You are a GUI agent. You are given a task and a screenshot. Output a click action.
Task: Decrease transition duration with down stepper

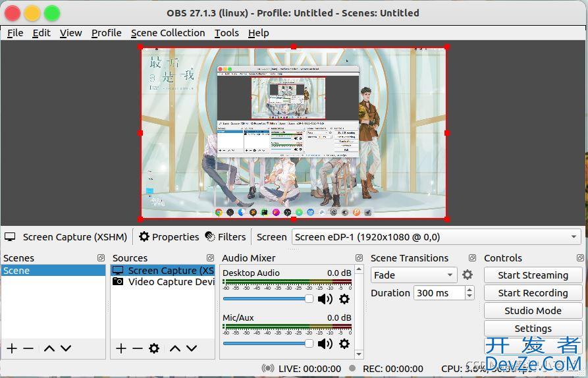pyautogui.click(x=469, y=296)
